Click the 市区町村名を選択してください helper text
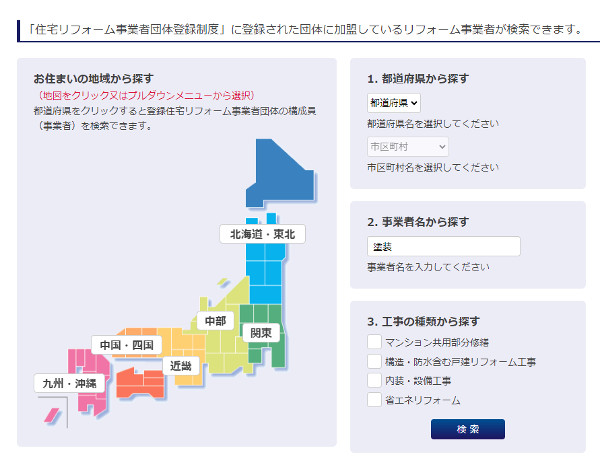The width and height of the screenshot is (600, 475). pos(433,167)
